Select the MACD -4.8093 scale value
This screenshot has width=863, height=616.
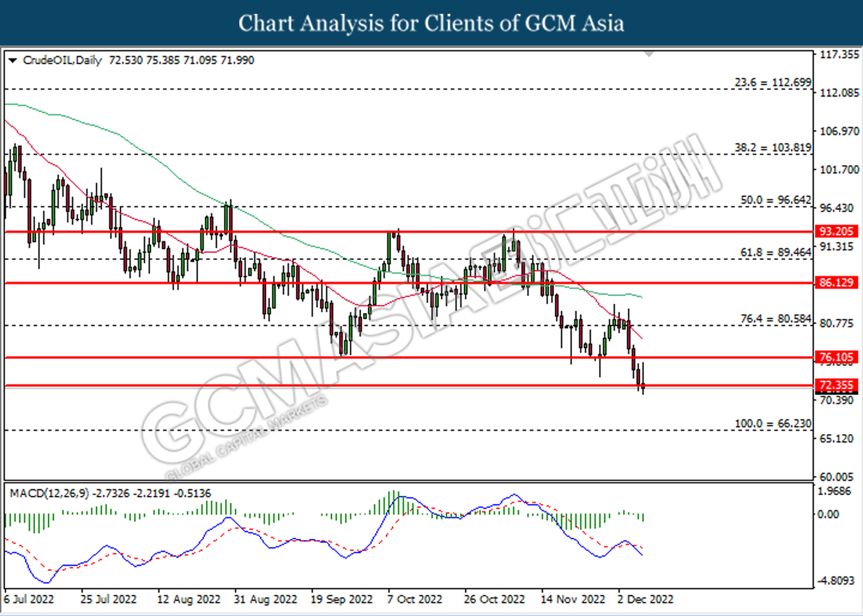tap(837, 580)
